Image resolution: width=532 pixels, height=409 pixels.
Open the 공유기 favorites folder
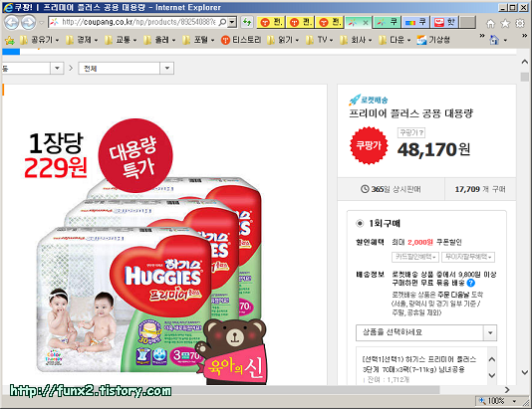point(40,40)
